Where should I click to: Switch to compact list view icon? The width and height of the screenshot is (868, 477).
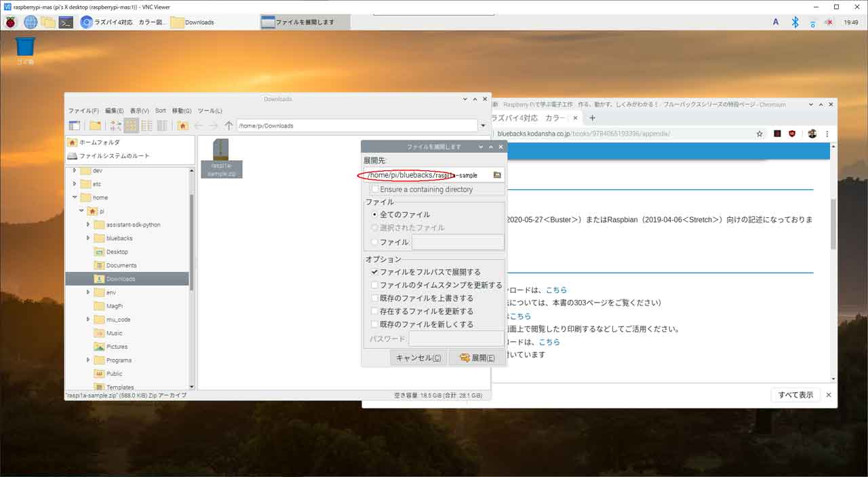(x=146, y=126)
